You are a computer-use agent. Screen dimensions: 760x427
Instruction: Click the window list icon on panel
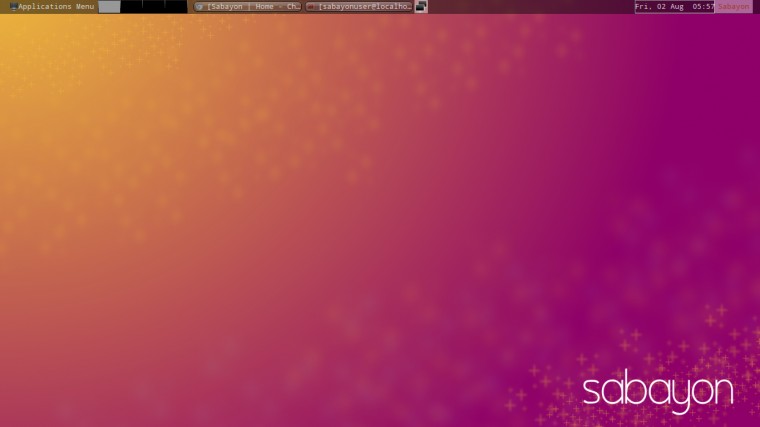coord(421,6)
